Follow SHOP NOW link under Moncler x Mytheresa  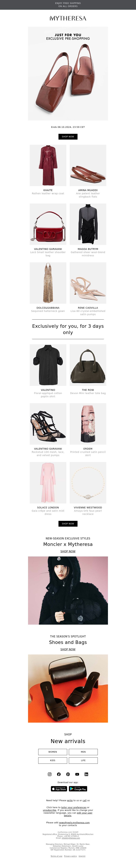(68, 551)
